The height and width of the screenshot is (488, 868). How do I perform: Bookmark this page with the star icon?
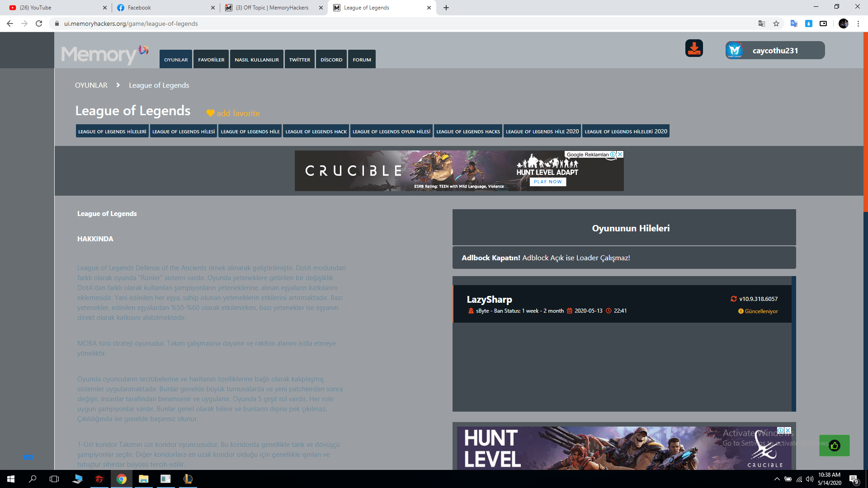pos(776,23)
